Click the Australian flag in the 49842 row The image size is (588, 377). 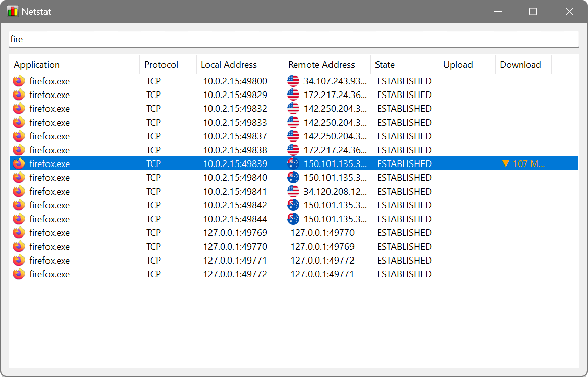[293, 205]
